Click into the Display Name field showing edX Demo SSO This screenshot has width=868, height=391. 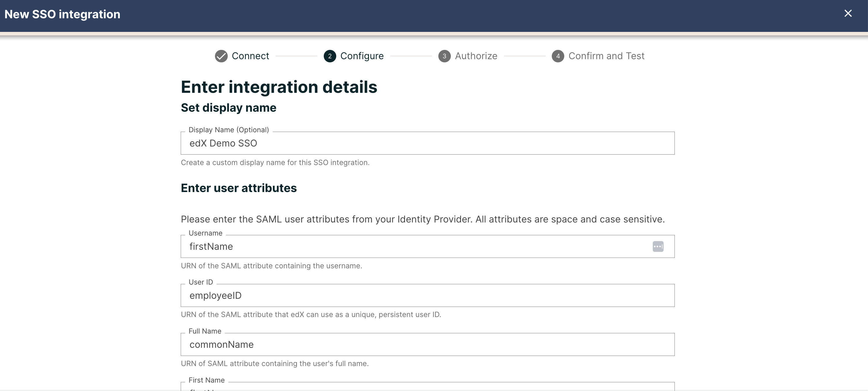(x=428, y=143)
